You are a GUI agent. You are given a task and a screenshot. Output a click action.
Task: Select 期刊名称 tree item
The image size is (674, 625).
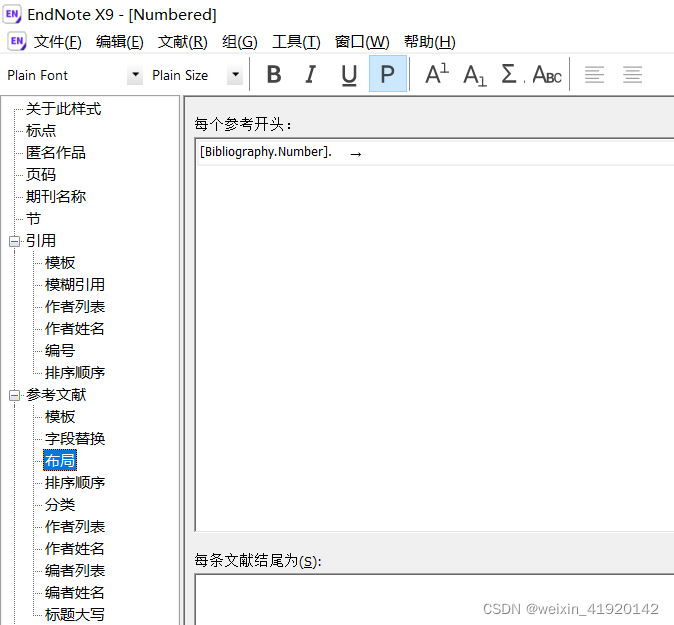tap(55, 196)
